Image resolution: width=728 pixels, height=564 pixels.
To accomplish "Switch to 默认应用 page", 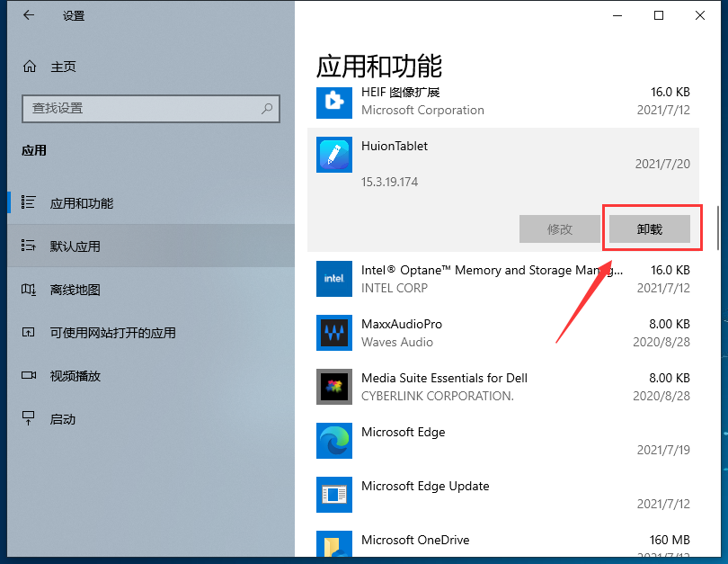I will click(151, 246).
